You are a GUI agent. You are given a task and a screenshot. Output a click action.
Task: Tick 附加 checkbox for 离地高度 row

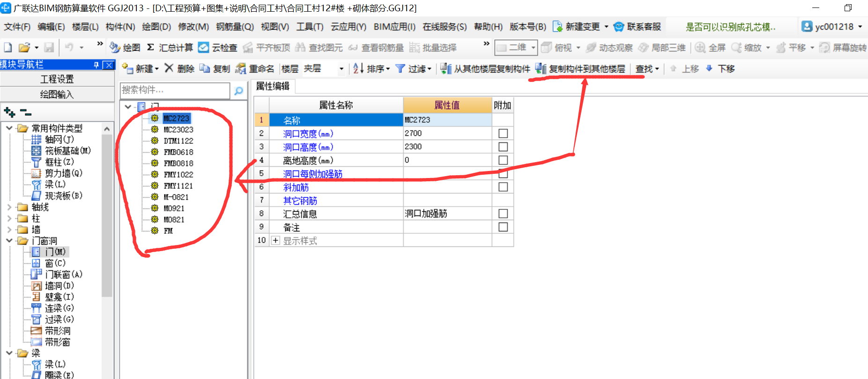[x=503, y=160]
